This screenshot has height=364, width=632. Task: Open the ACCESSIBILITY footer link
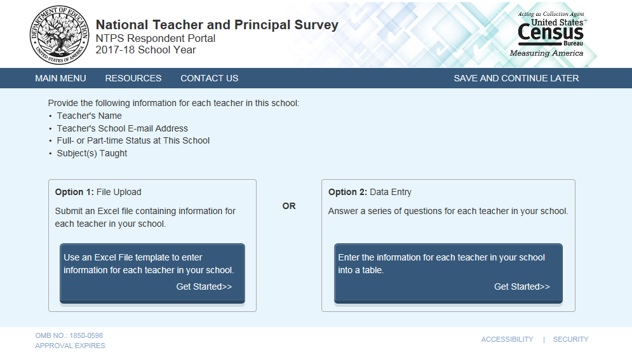pyautogui.click(x=507, y=339)
